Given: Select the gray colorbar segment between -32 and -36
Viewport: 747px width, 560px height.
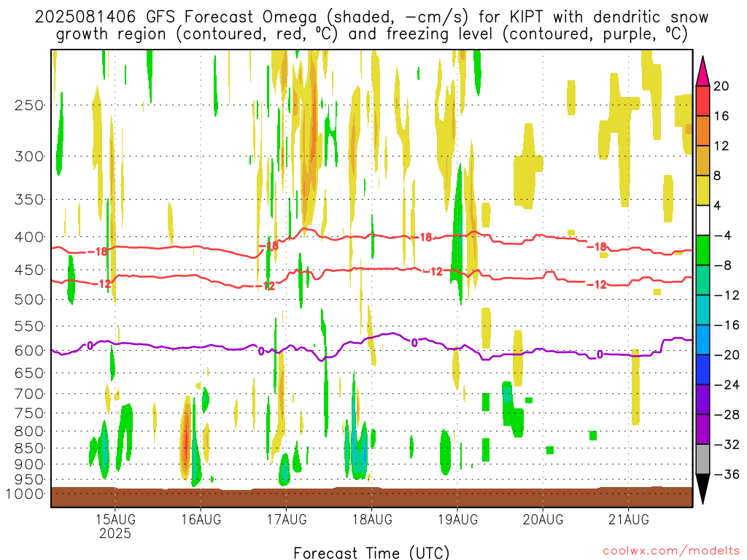Looking at the screenshot, I should point(703,459).
